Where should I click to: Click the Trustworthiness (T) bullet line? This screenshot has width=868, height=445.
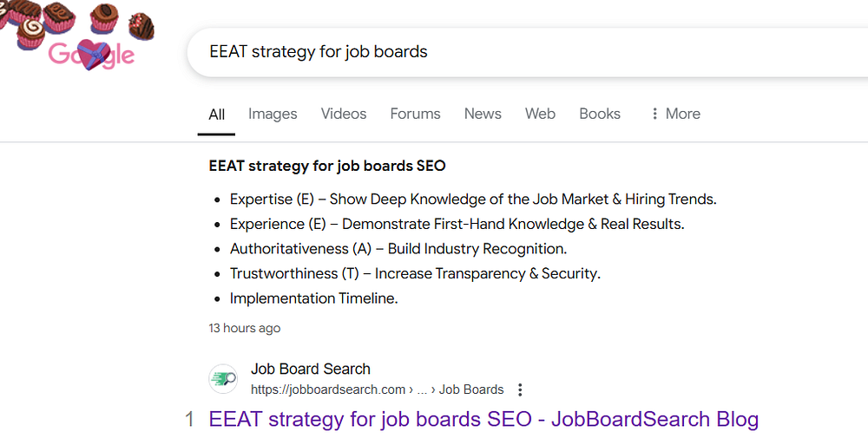coord(415,273)
